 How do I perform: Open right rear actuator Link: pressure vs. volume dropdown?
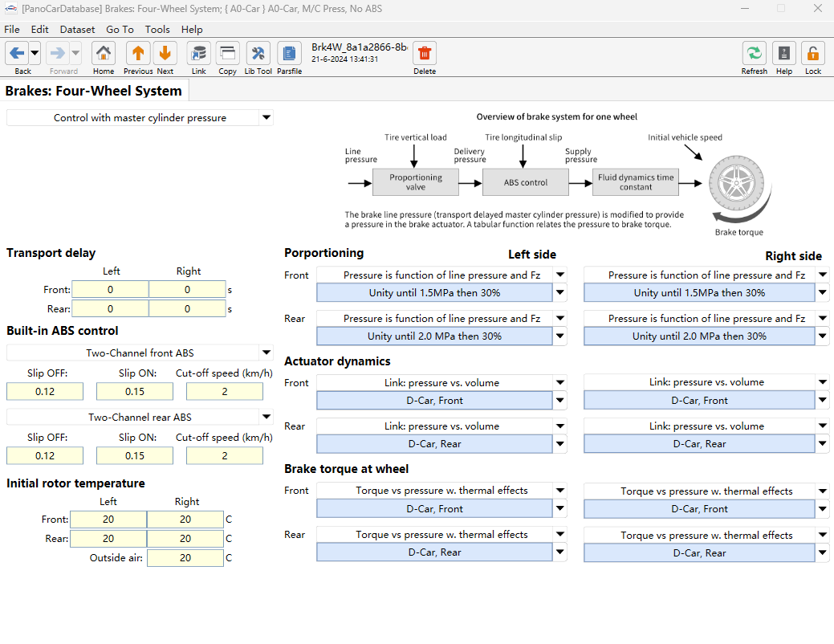coord(823,426)
